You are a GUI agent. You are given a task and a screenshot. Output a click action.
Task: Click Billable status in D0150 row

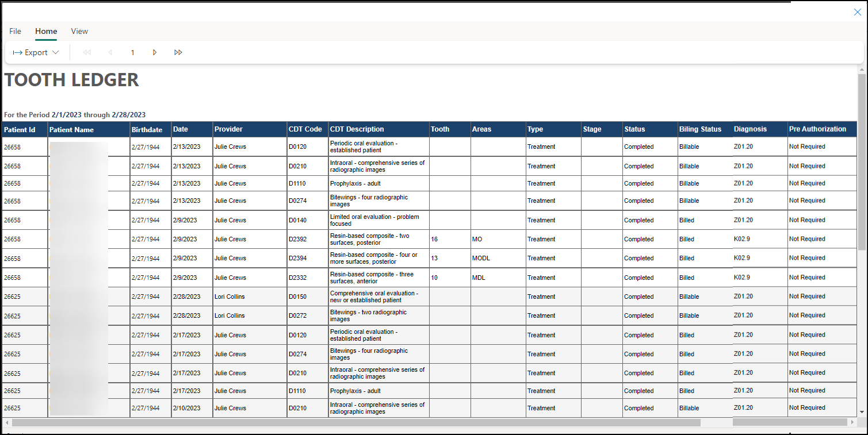point(705,297)
